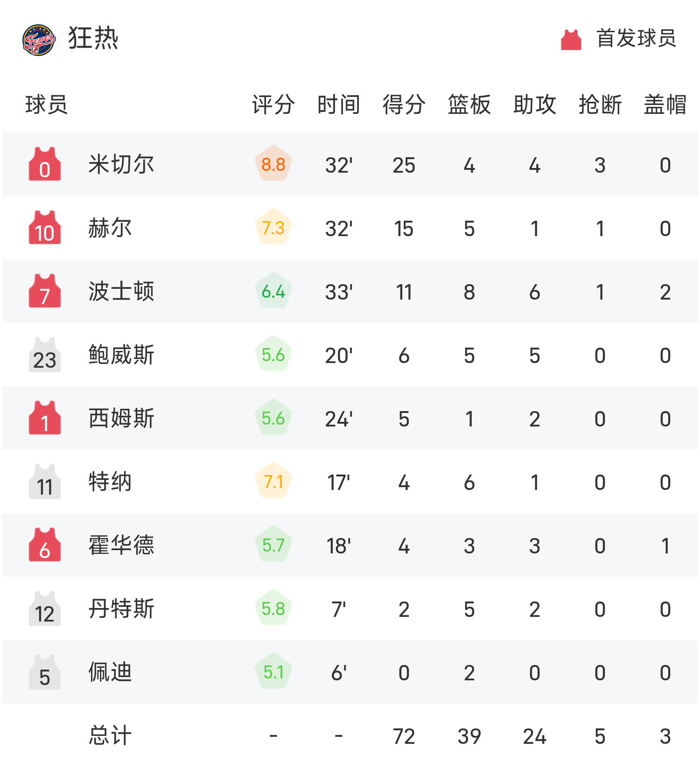Tap jersey number 10 icon for 赫尔
The height and width of the screenshot is (769, 700).
click(x=45, y=228)
